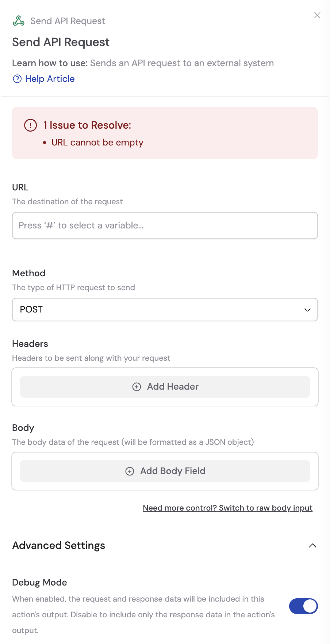Click the X icon to dismiss the panel

[317, 15]
